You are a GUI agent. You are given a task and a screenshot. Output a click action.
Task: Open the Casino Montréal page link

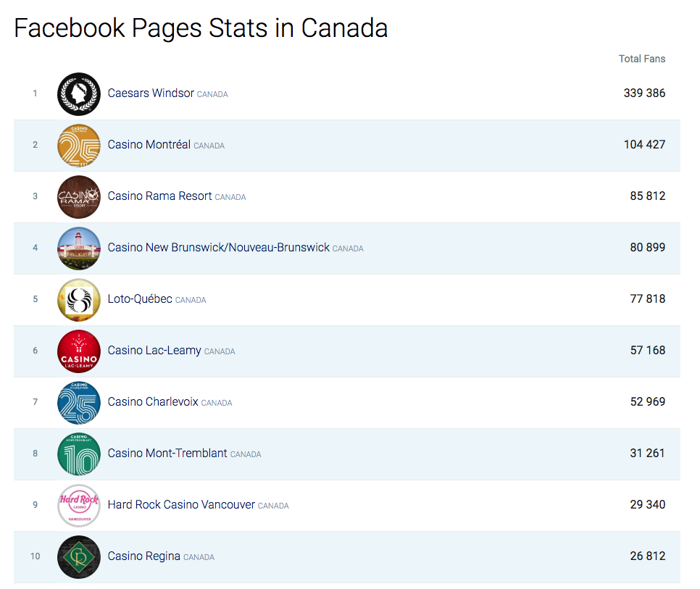coord(149,145)
